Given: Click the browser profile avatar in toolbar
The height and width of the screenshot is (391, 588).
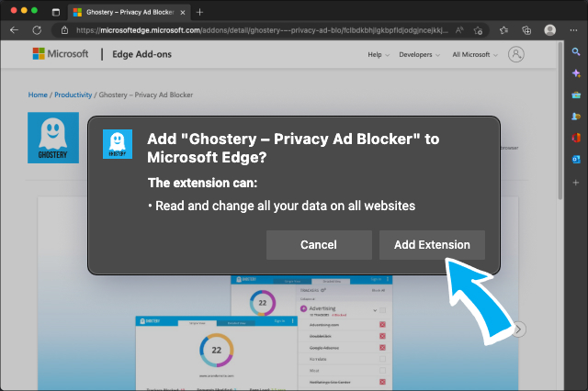Looking at the screenshot, I should click(x=549, y=29).
